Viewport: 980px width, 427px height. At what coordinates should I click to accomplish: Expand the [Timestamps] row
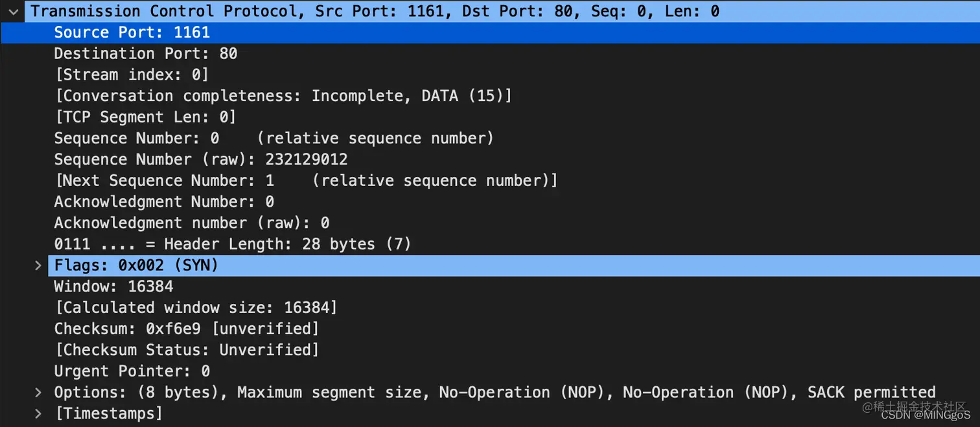click(x=38, y=413)
